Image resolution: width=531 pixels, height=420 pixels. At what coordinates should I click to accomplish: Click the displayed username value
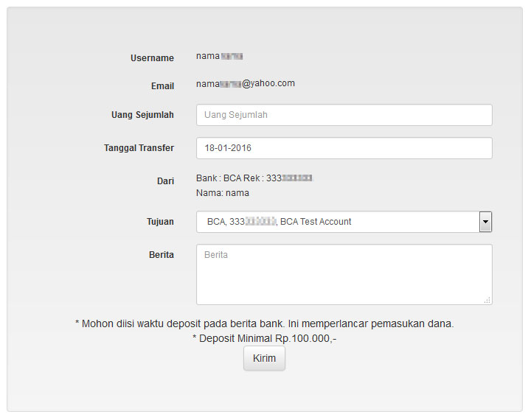coord(219,56)
